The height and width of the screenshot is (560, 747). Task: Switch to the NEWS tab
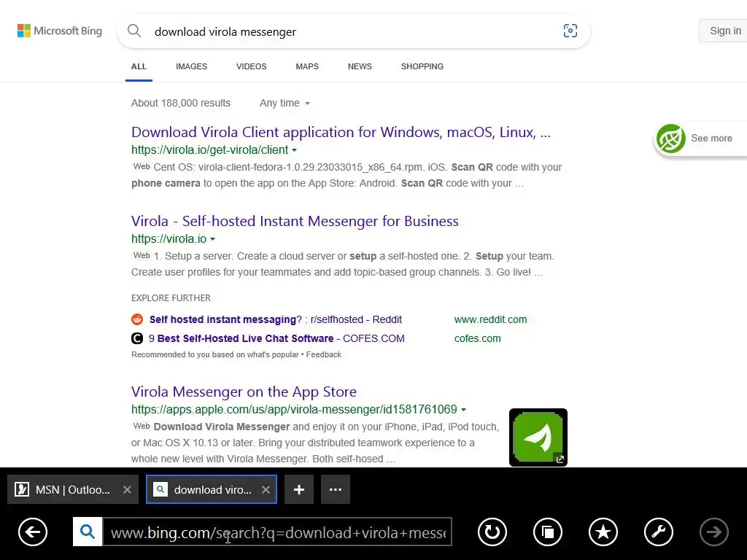[360, 66]
